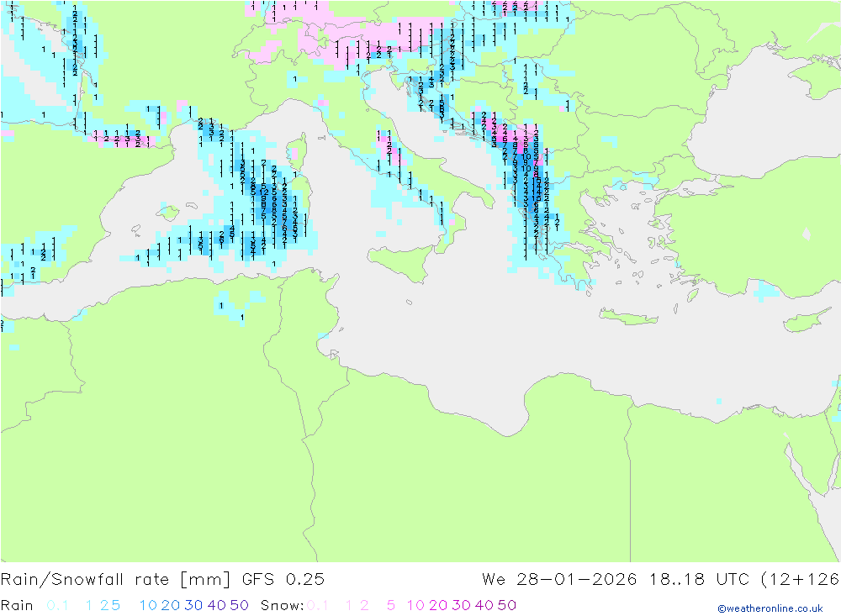Click the 'Rain' legend label

[17, 605]
